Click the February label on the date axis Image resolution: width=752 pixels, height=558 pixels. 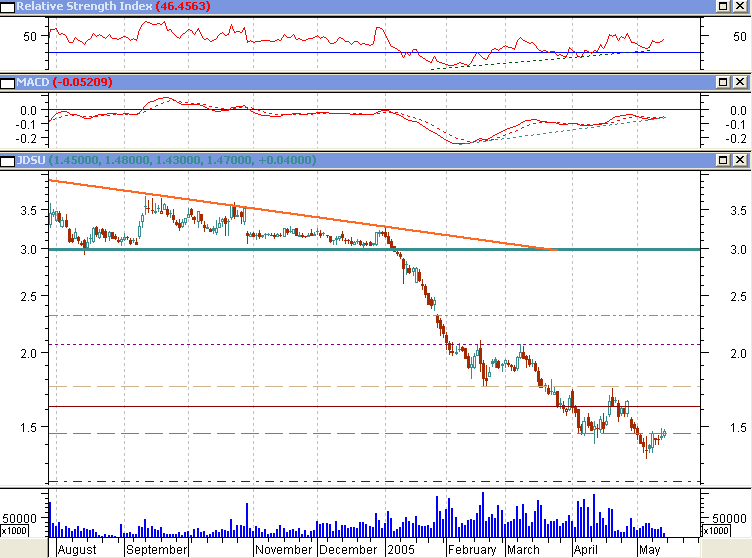(x=472, y=549)
